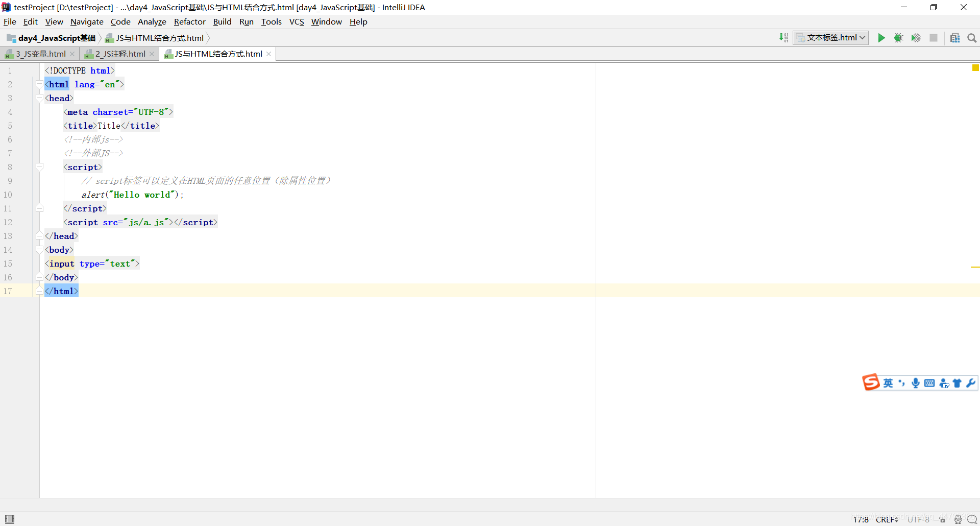The height and width of the screenshot is (526, 980).
Task: Jump to the warning stripe mark on scrollbar
Action: (975, 267)
